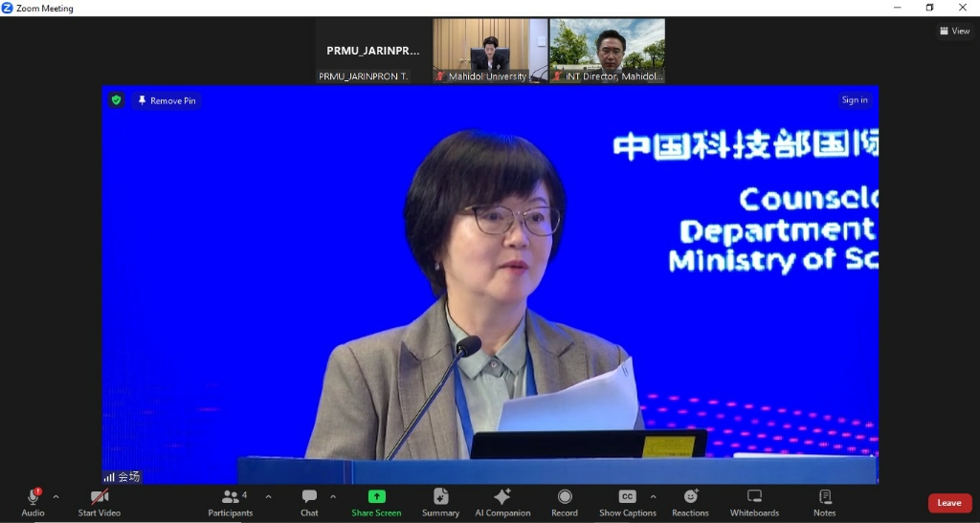The height and width of the screenshot is (523, 980).
Task: Start Share Screen
Action: click(376, 502)
